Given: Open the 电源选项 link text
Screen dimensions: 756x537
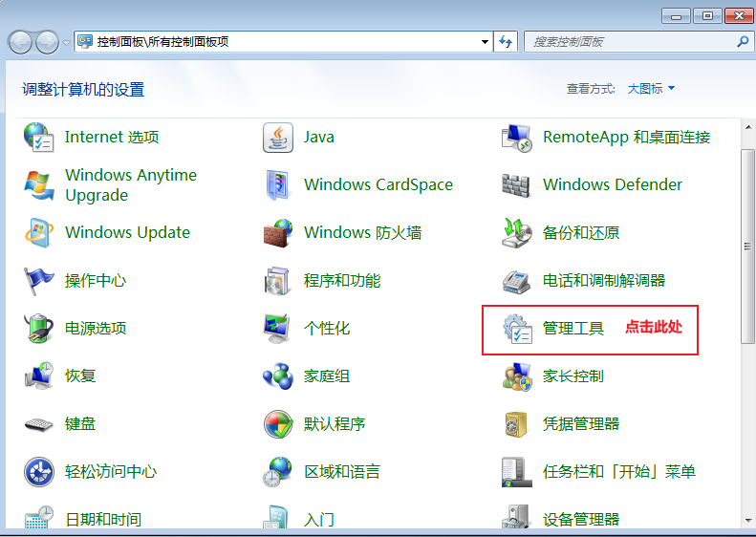Looking at the screenshot, I should point(96,329).
